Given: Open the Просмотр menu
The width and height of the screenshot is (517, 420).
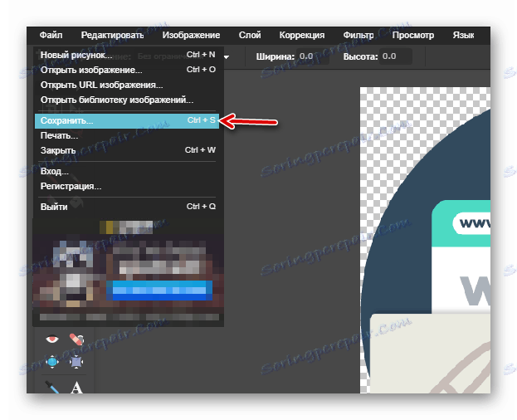Looking at the screenshot, I should point(412,35).
